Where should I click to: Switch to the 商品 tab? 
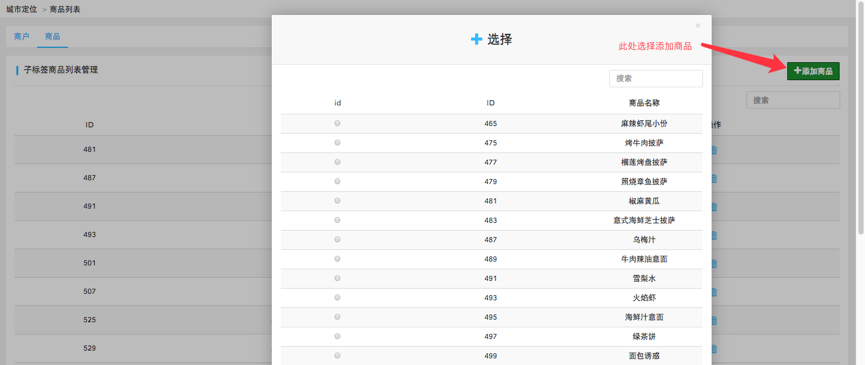point(52,36)
